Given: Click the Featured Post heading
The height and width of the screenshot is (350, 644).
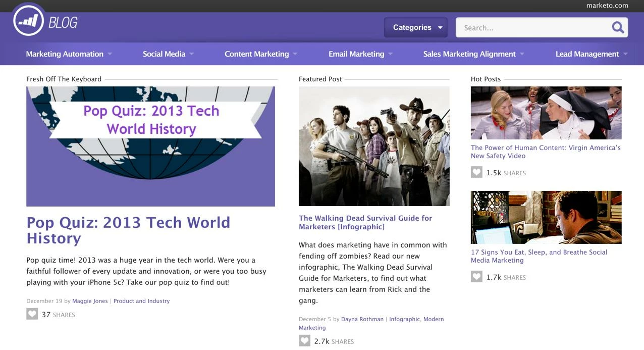Looking at the screenshot, I should pos(320,79).
